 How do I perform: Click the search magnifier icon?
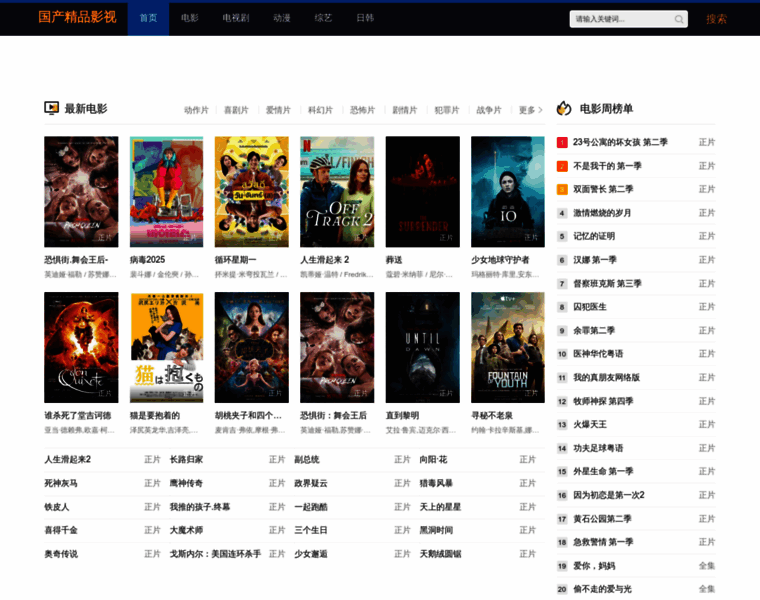[679, 19]
